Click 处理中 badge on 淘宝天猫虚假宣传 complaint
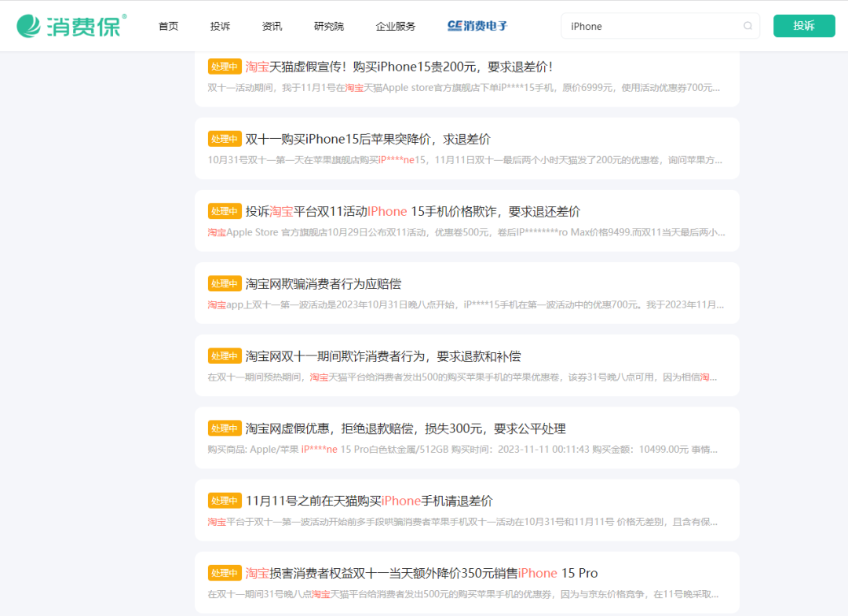 [225, 67]
